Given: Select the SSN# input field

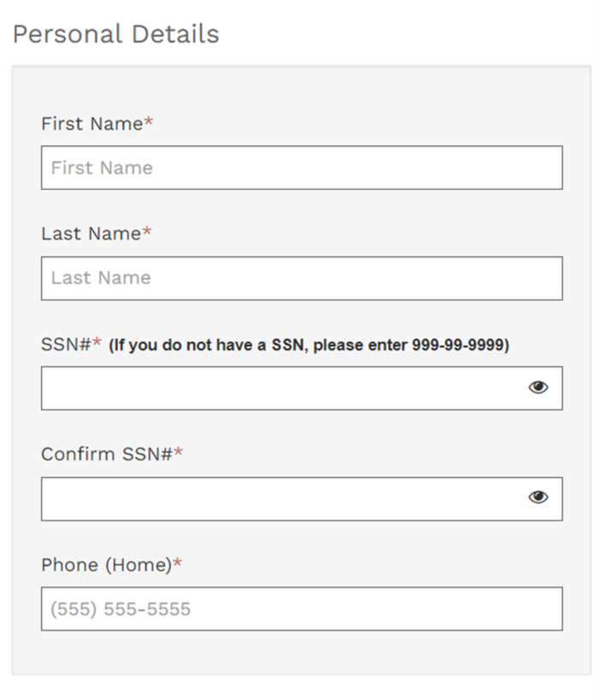Looking at the screenshot, I should pos(301,388).
